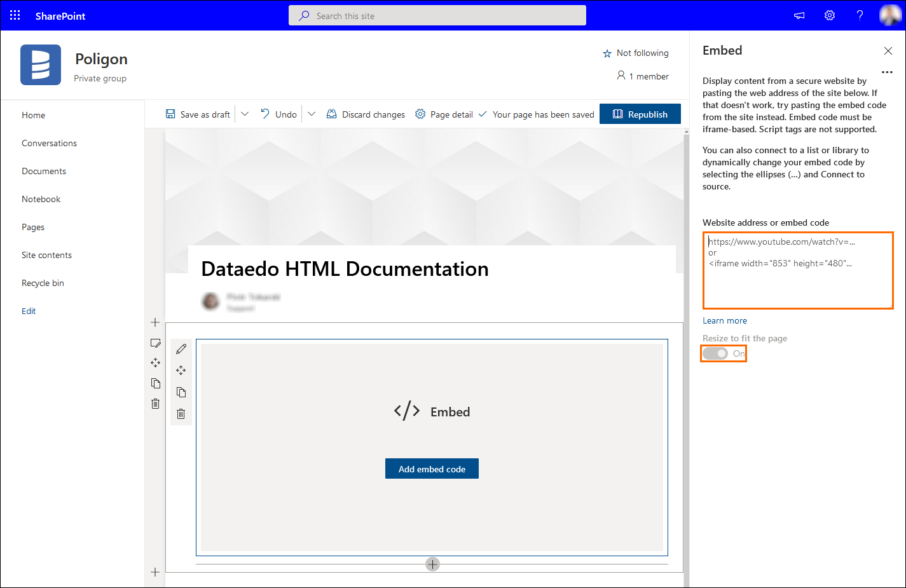The image size is (906, 588).
Task: Delete the section using trash icon
Action: pyautogui.click(x=156, y=404)
